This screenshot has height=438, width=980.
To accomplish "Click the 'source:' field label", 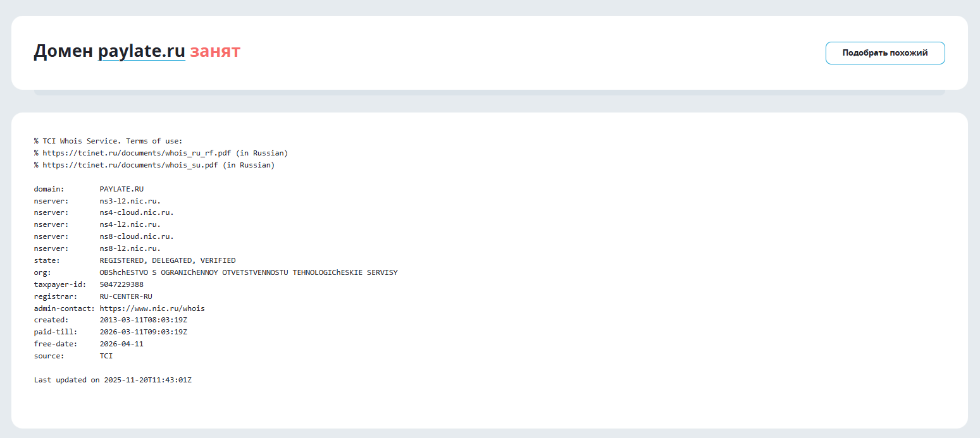I will (49, 356).
